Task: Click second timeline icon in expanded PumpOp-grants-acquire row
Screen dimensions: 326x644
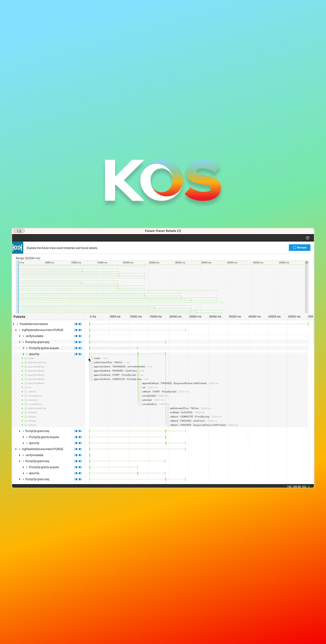Action: pos(80,348)
